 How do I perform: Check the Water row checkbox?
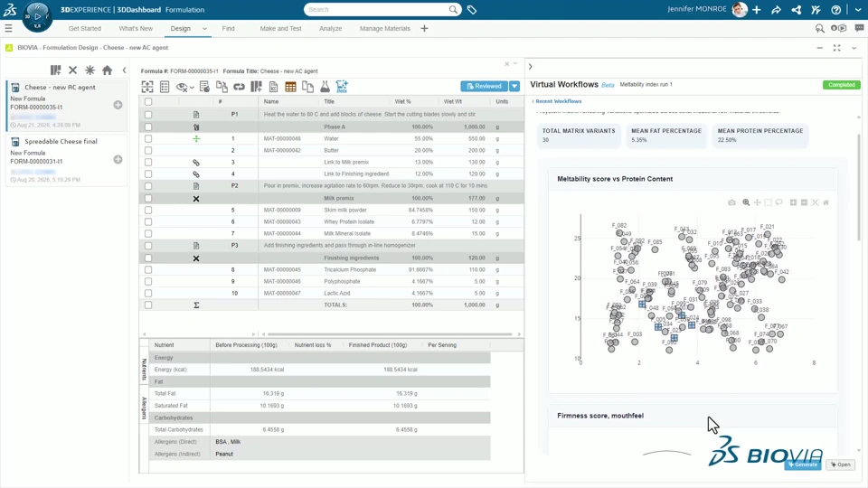tap(147, 138)
